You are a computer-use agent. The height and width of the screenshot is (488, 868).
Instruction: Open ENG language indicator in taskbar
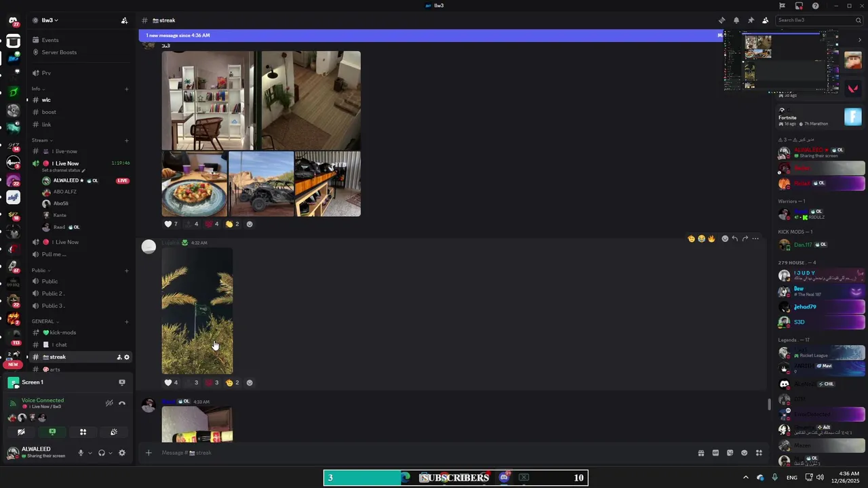[x=792, y=478]
